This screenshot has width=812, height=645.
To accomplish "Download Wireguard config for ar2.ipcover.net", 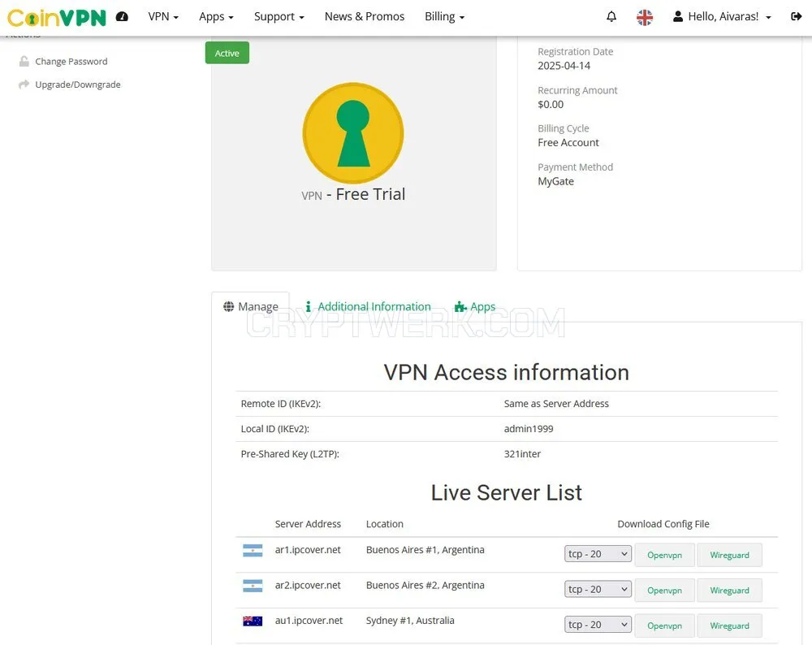I will click(729, 590).
